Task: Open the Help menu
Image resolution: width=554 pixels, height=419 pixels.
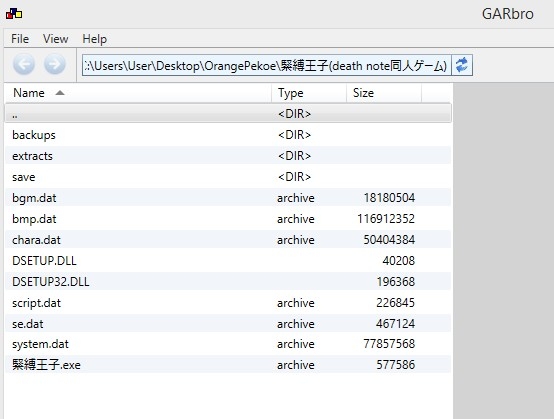Action: click(x=94, y=39)
